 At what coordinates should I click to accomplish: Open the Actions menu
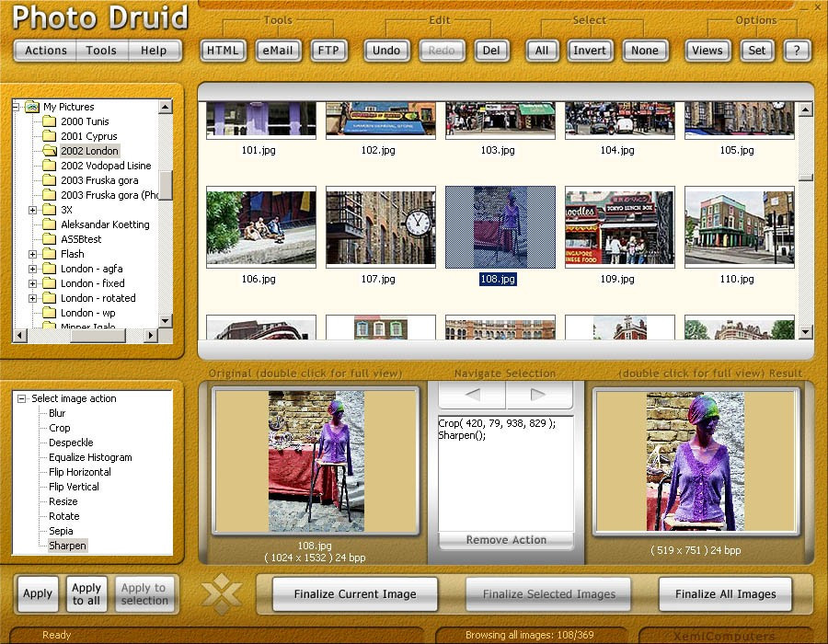click(46, 51)
